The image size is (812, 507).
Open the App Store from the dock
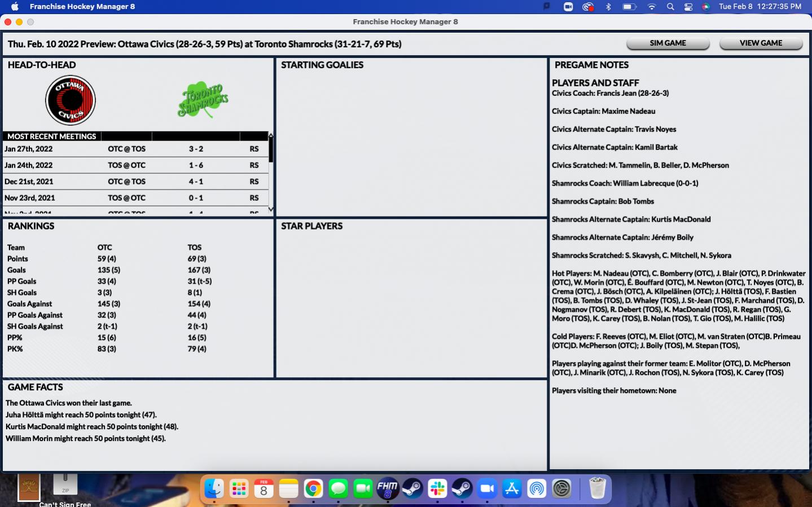[512, 488]
